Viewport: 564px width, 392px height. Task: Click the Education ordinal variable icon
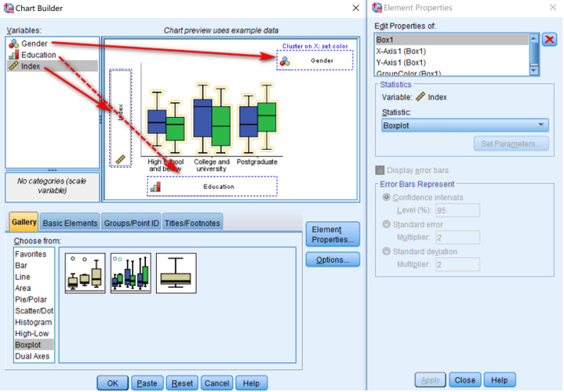point(13,55)
